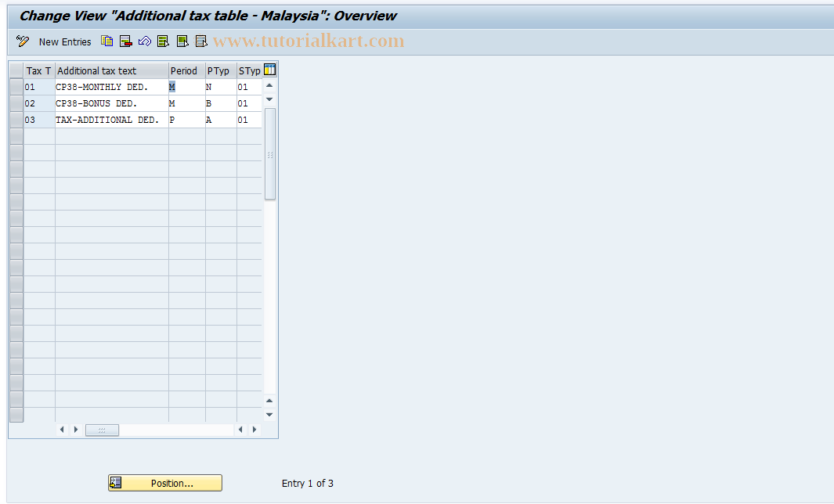The width and height of the screenshot is (834, 504).
Task: Click Tax T cell 02
Action: pos(39,103)
